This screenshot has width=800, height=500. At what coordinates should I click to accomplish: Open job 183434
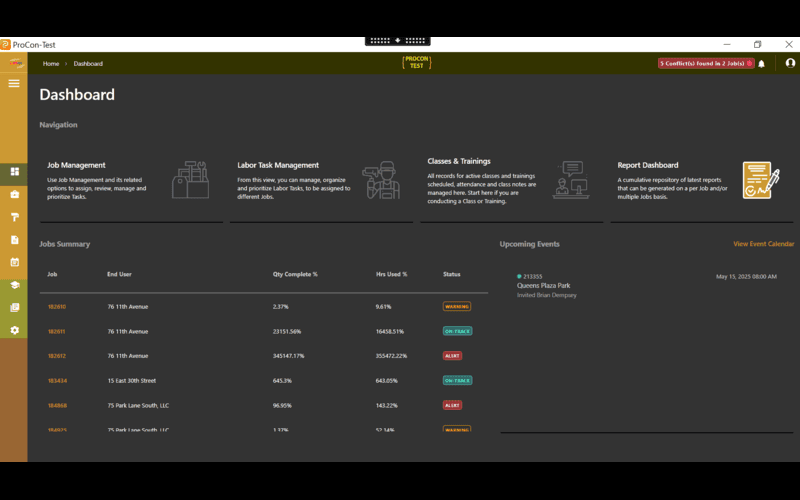point(57,381)
